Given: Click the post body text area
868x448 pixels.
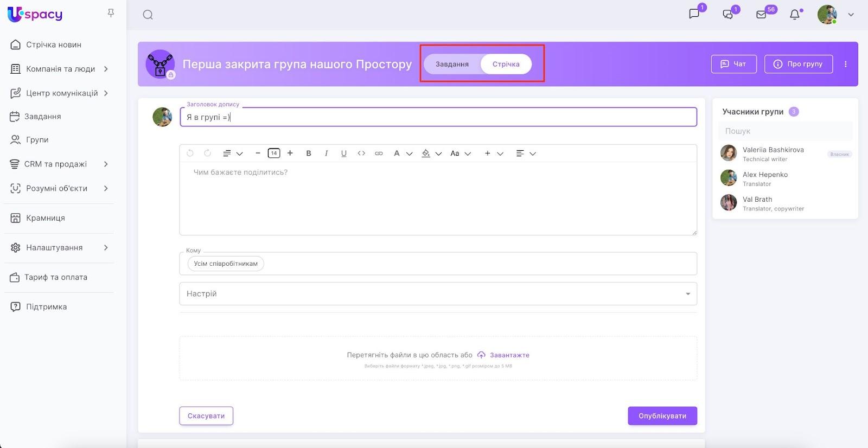Looking at the screenshot, I should 438,199.
